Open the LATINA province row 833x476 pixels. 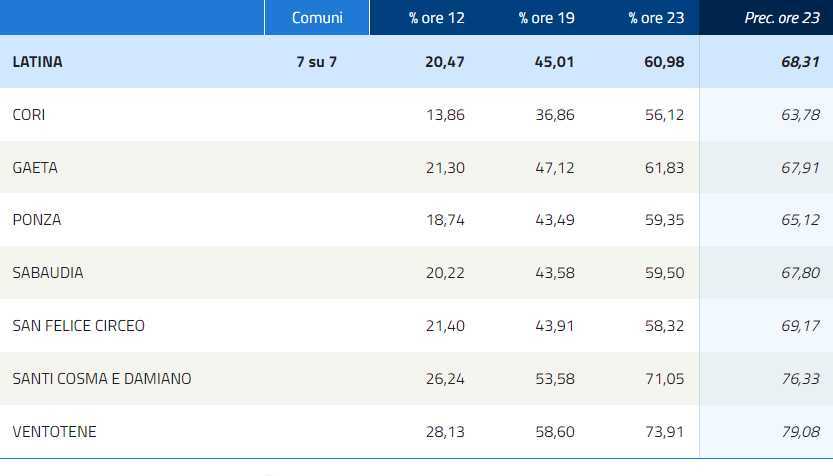pos(38,62)
